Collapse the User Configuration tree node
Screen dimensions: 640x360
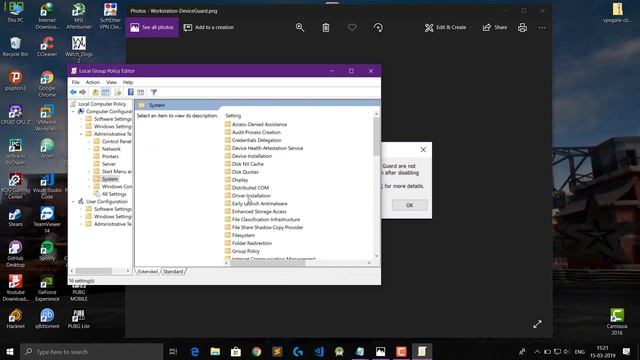coord(73,202)
